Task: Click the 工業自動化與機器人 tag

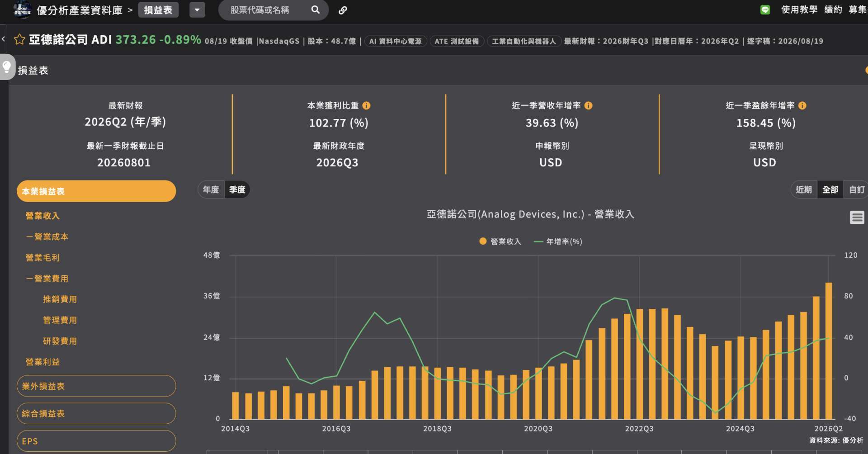Action: [x=524, y=41]
